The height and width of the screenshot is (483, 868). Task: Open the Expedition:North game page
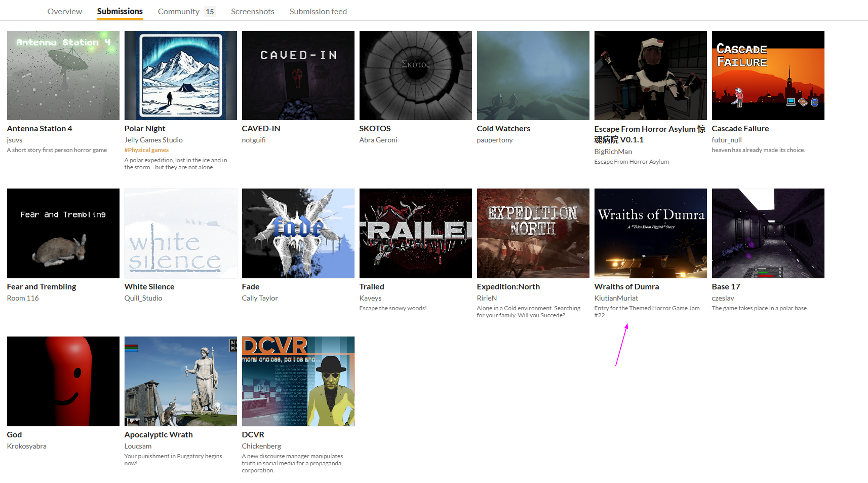[508, 286]
